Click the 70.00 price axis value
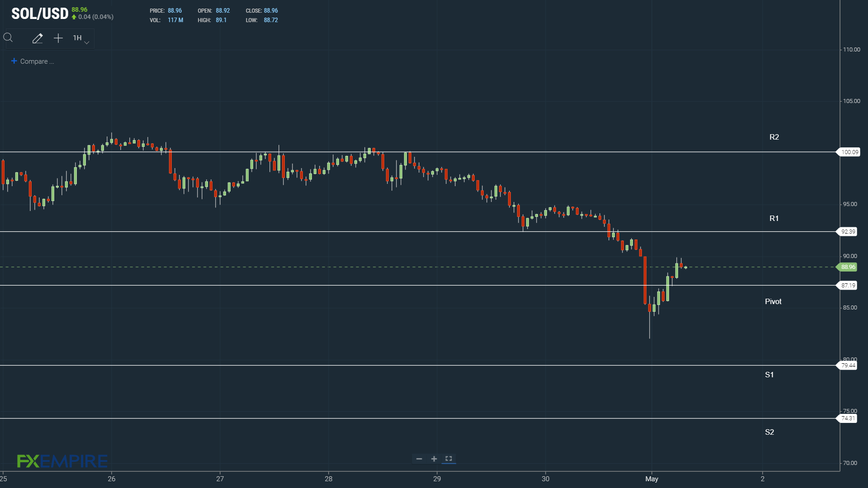 click(x=850, y=463)
